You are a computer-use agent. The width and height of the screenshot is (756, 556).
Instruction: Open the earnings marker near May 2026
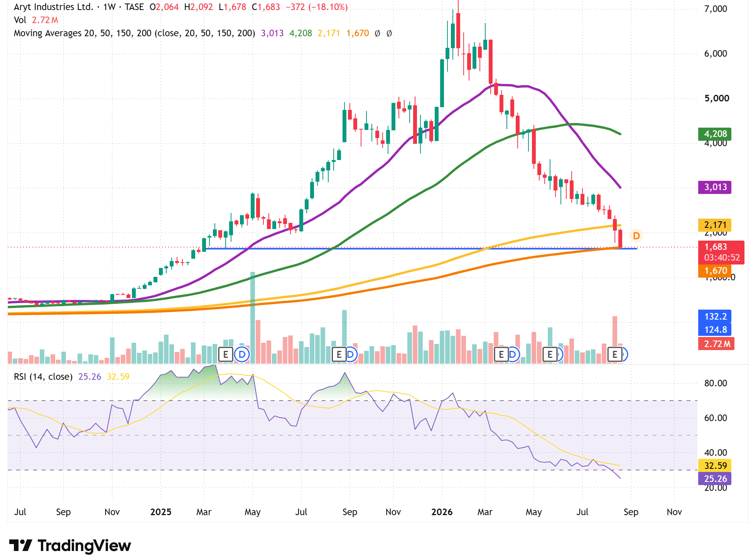click(550, 354)
